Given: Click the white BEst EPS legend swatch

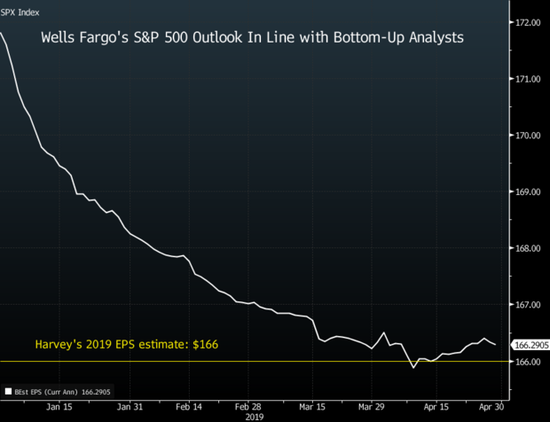Looking at the screenshot, I should 8,391.
